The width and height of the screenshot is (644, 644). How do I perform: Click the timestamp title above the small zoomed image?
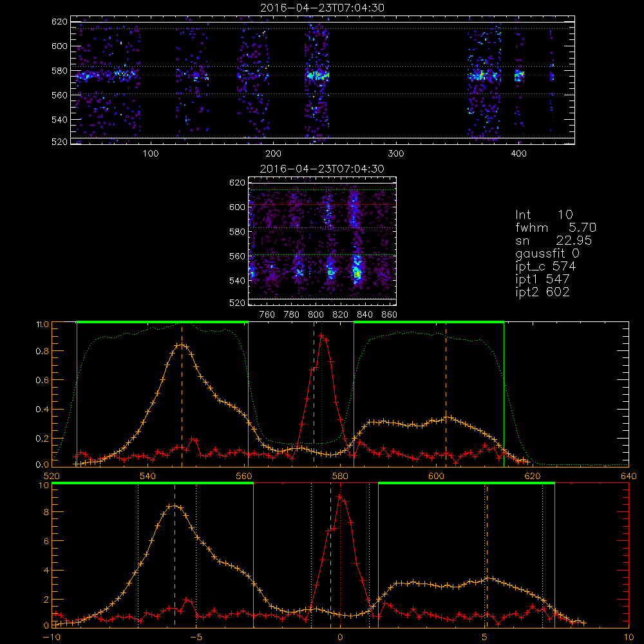323,169
